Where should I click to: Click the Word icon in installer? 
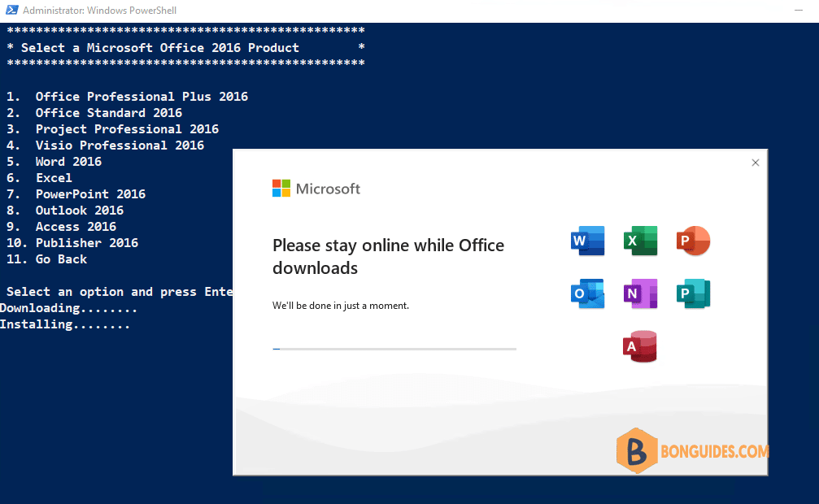click(587, 241)
